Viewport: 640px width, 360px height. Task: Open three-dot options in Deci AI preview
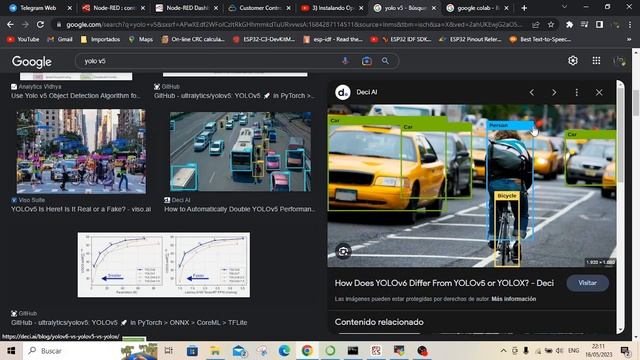coord(576,93)
